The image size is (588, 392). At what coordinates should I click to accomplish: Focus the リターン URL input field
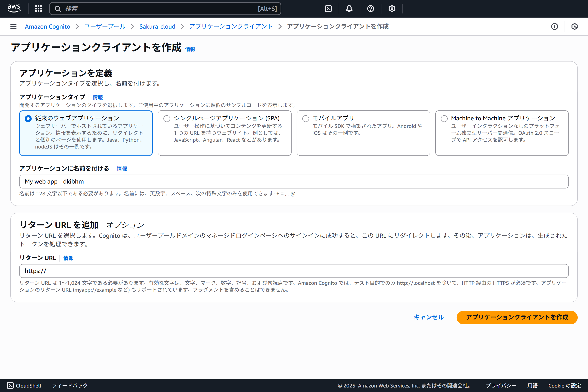(x=294, y=271)
